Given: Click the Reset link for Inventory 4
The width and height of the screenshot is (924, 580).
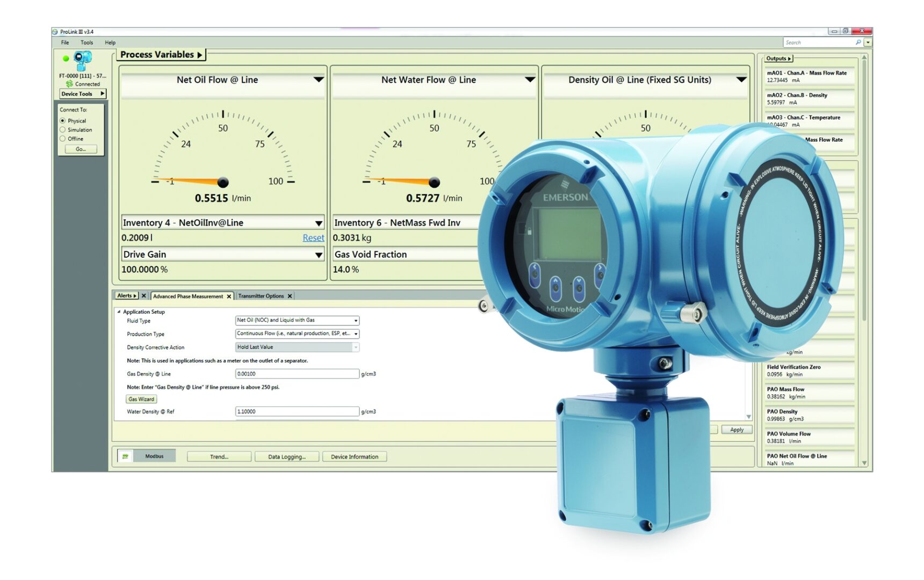Looking at the screenshot, I should 313,238.
